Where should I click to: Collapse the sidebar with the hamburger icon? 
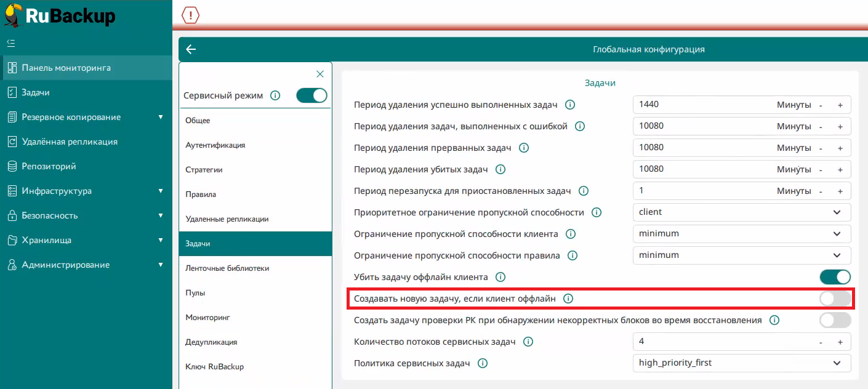click(10, 43)
